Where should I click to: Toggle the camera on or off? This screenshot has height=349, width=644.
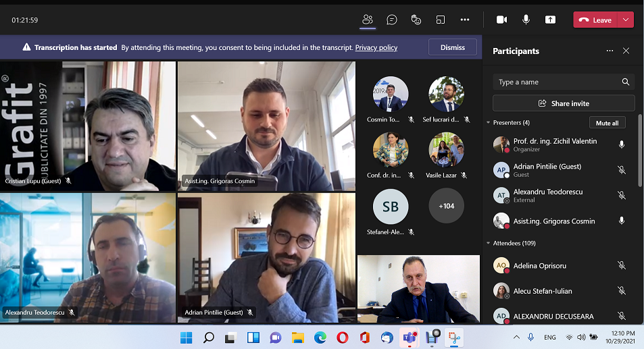(501, 20)
